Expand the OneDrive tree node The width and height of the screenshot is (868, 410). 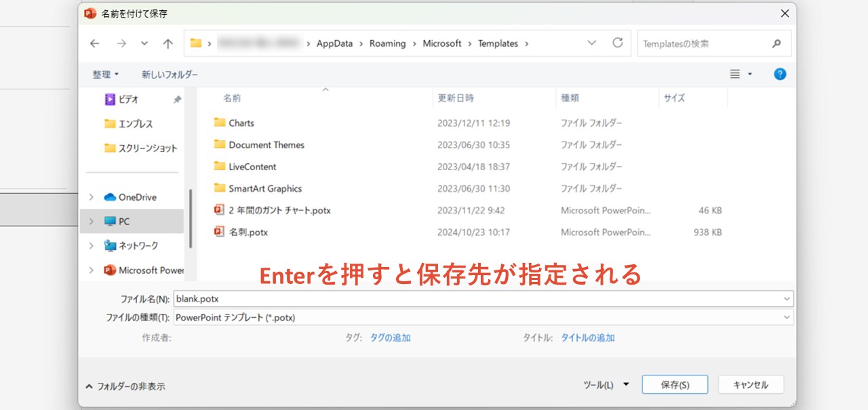tap(92, 197)
